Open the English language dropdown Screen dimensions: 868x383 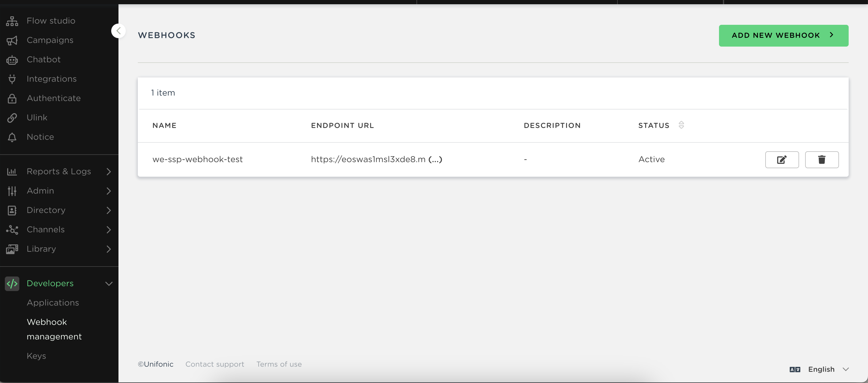pyautogui.click(x=821, y=369)
